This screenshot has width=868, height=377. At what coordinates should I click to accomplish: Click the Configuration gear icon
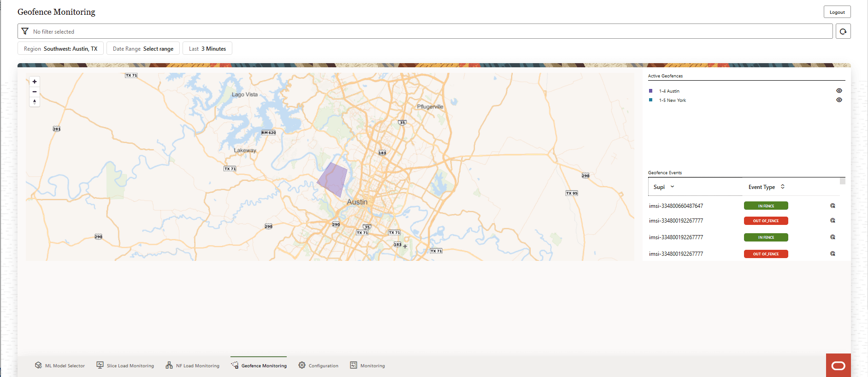click(x=302, y=365)
